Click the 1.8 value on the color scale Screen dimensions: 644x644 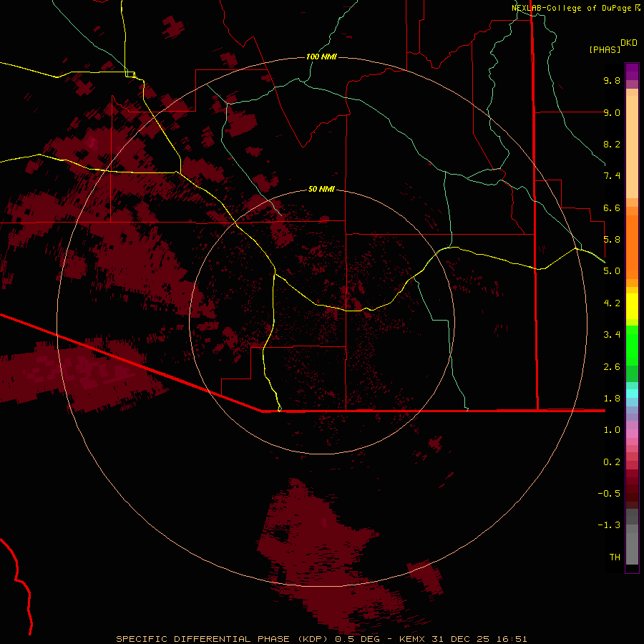[612, 399]
